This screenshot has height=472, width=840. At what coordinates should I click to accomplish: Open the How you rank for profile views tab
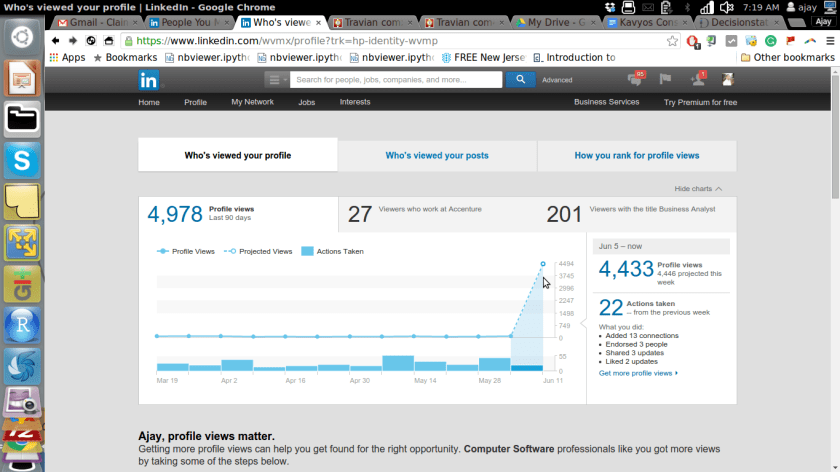point(636,156)
